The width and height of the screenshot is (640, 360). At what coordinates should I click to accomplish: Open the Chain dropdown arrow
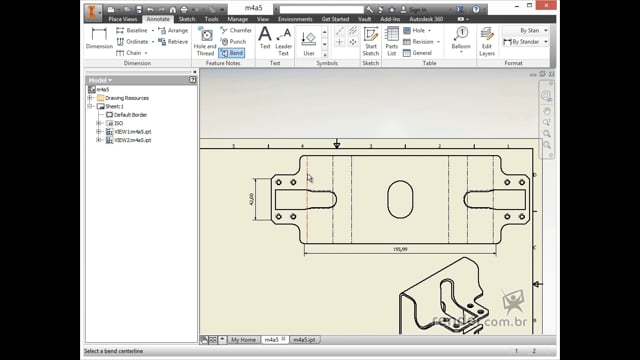click(x=146, y=53)
